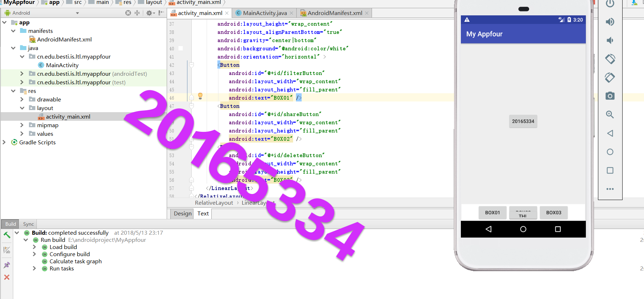Tap the Android navigation bar Recents button
The image size is (644, 299).
(558, 229)
